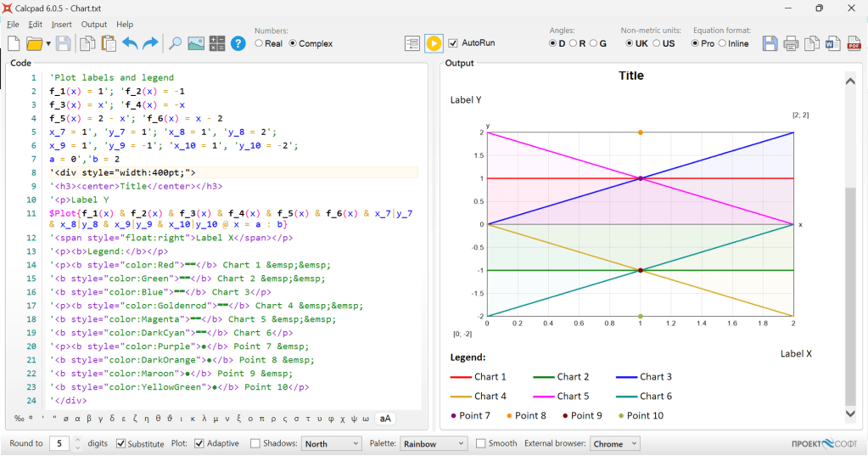Image resolution: width=868 pixels, height=456 pixels.
Task: Open the Insert menu
Action: 62,25
